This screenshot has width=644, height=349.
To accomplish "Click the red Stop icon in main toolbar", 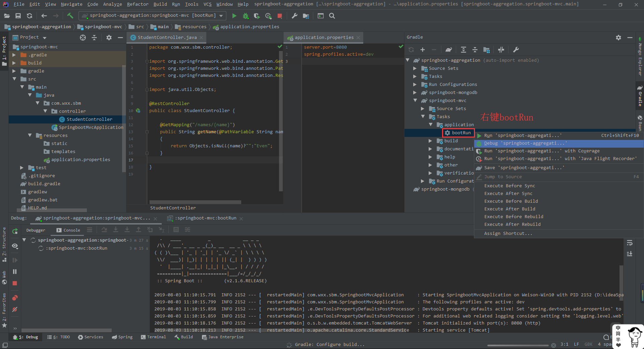I will (280, 16).
